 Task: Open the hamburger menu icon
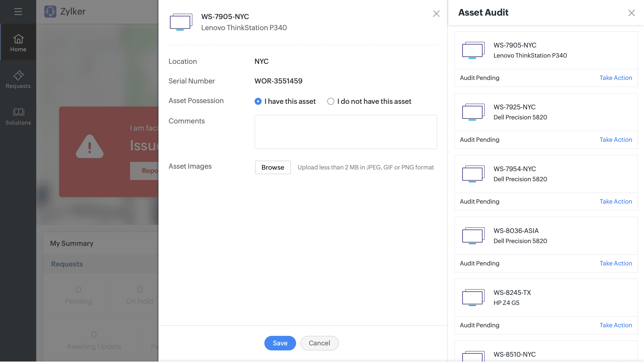point(18,12)
